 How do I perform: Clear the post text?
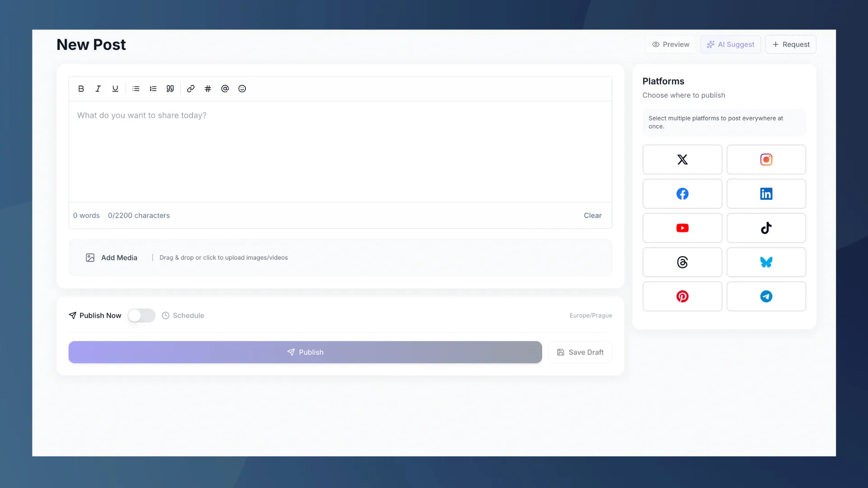click(593, 216)
